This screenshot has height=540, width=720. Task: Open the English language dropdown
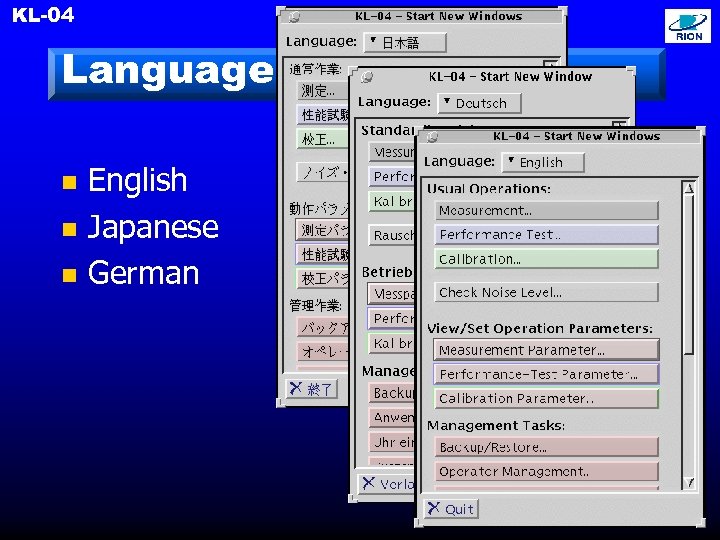[x=543, y=163]
